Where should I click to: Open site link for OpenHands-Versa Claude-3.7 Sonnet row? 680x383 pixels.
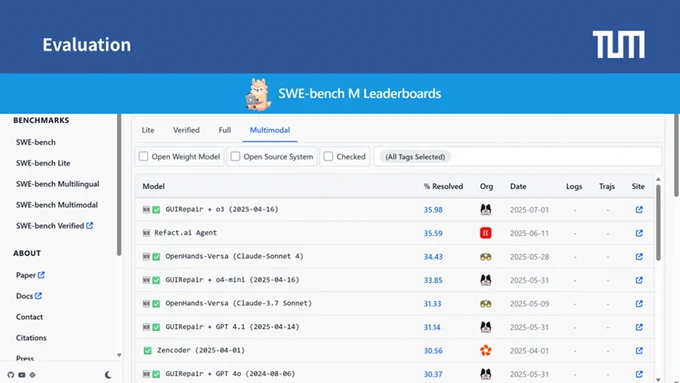[639, 303]
